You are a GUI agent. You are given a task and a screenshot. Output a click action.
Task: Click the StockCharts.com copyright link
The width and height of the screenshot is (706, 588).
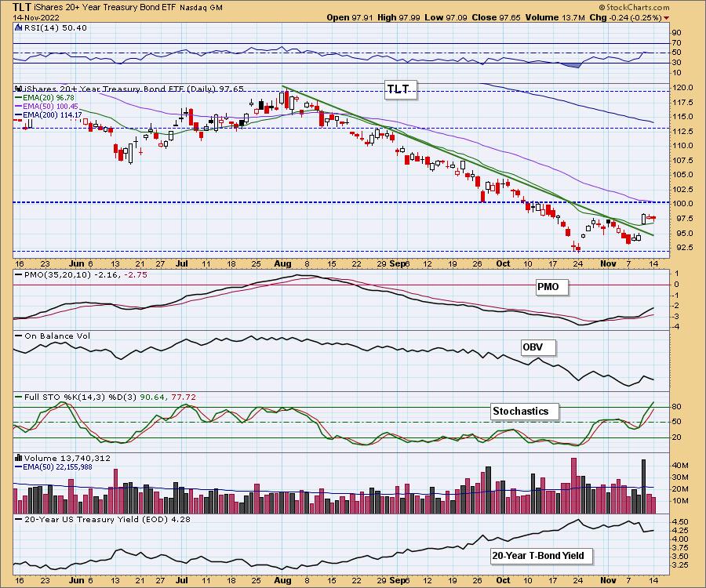[634, 7]
